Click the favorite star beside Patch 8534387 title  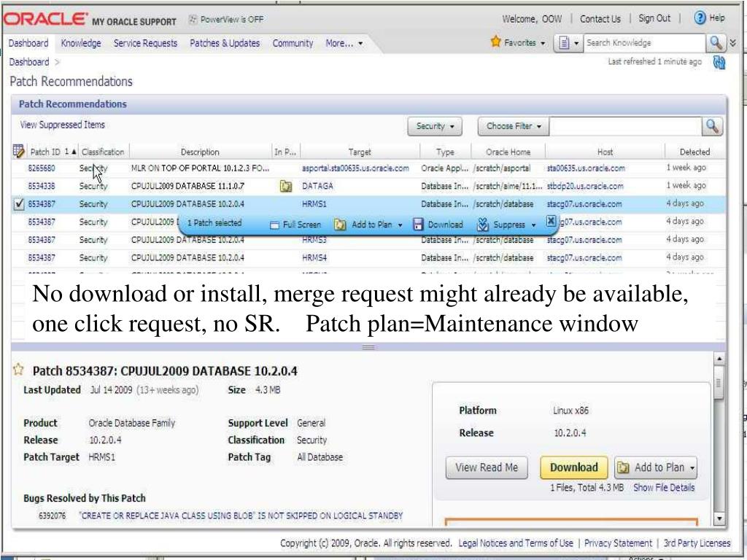[x=18, y=370]
